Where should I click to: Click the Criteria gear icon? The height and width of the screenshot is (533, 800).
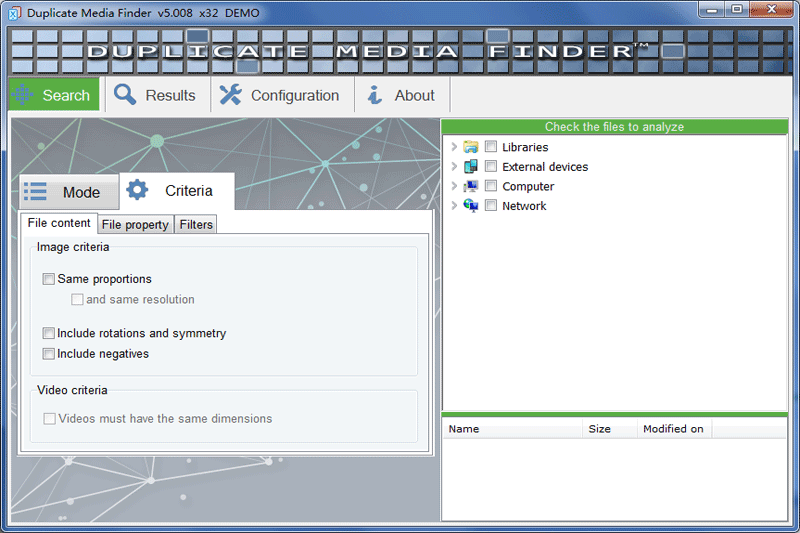coord(137,190)
